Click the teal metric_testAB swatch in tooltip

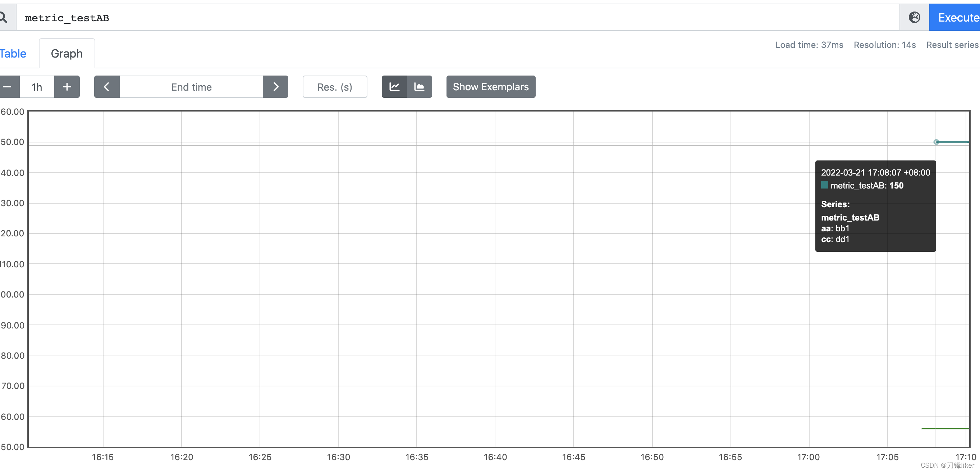point(824,185)
